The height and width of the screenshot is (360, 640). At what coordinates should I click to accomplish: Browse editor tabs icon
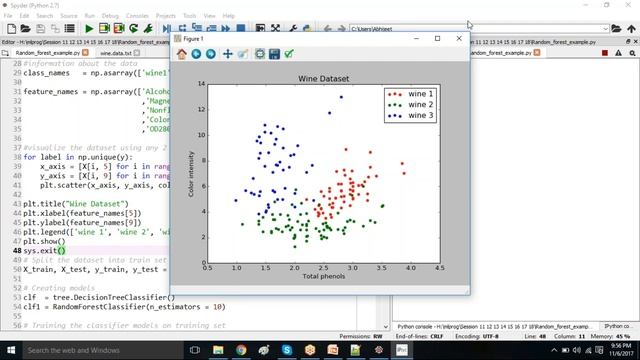click(5, 53)
